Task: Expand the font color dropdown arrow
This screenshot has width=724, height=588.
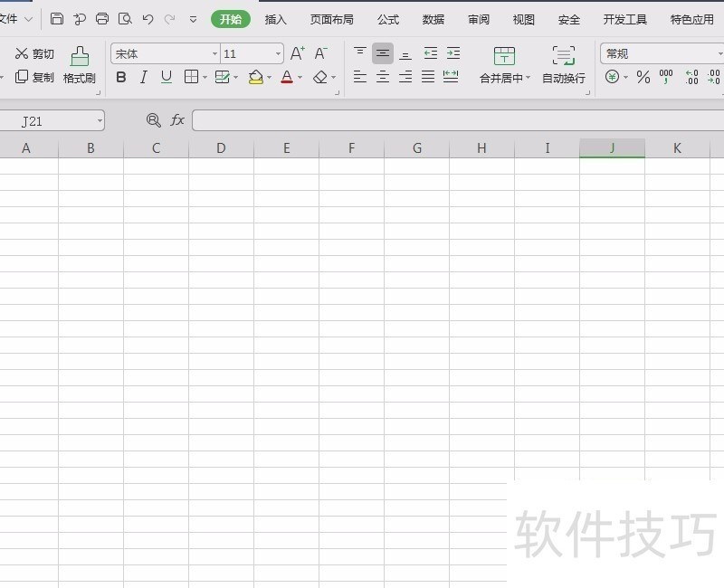Action: [x=300, y=78]
